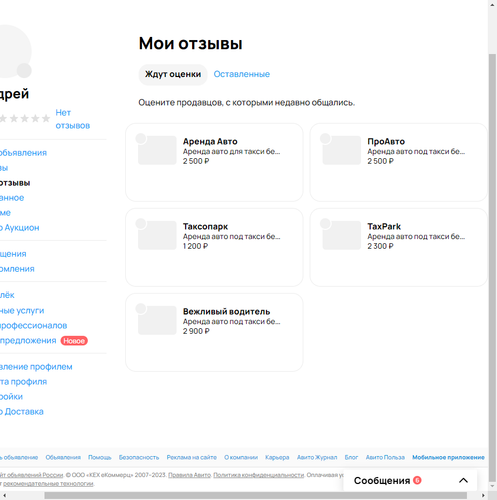Click the Нет отзывов link
Viewport: 497px width, 500px height.
tap(72, 119)
